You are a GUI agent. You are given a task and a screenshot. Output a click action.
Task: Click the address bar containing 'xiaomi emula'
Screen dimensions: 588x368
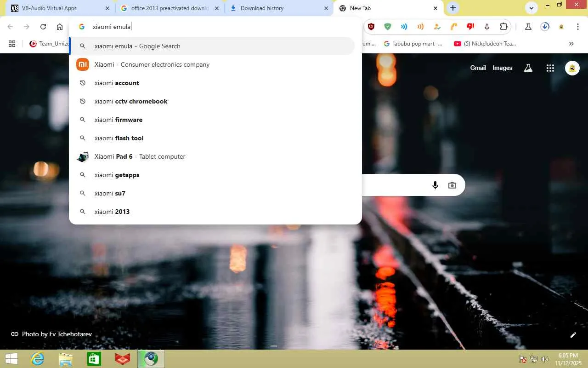click(x=215, y=27)
